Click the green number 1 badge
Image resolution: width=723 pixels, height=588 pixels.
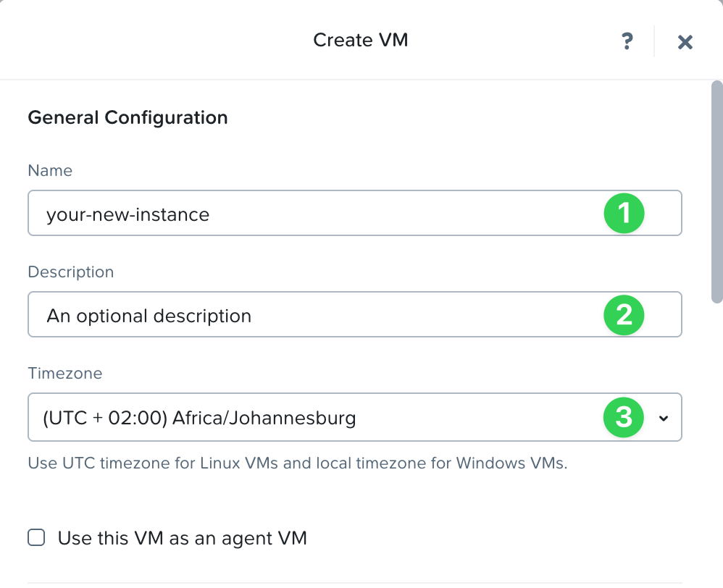624,214
